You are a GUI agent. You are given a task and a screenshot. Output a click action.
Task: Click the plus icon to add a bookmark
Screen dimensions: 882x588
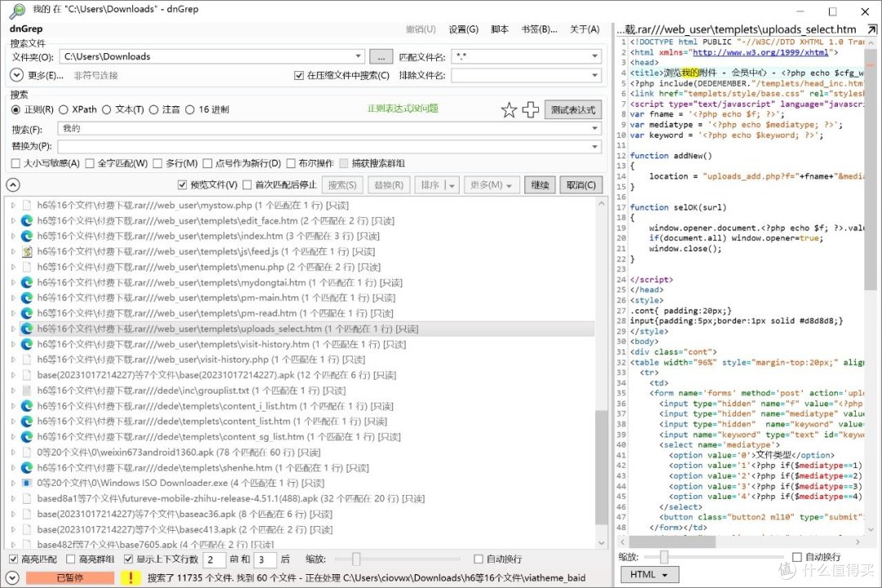pos(532,109)
